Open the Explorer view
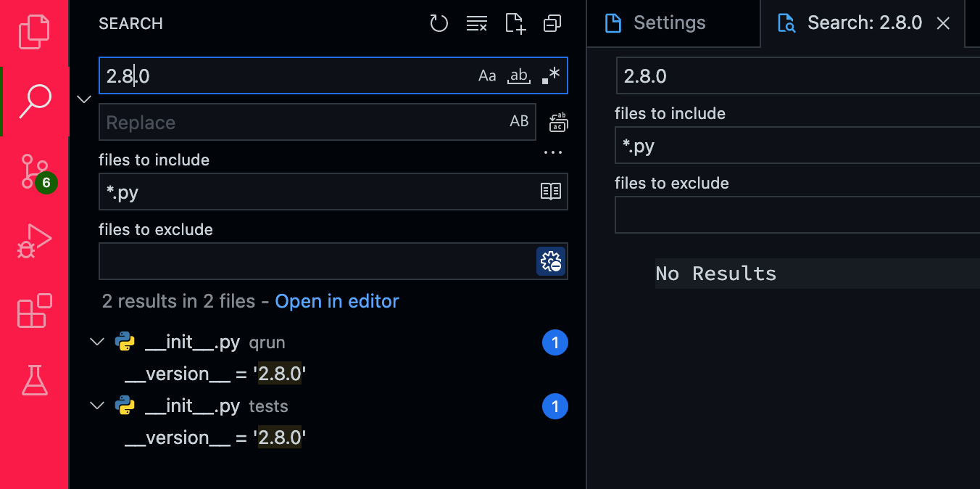 (34, 31)
